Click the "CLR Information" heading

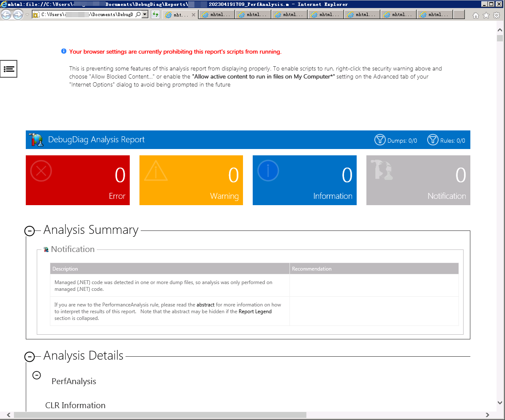click(x=75, y=405)
